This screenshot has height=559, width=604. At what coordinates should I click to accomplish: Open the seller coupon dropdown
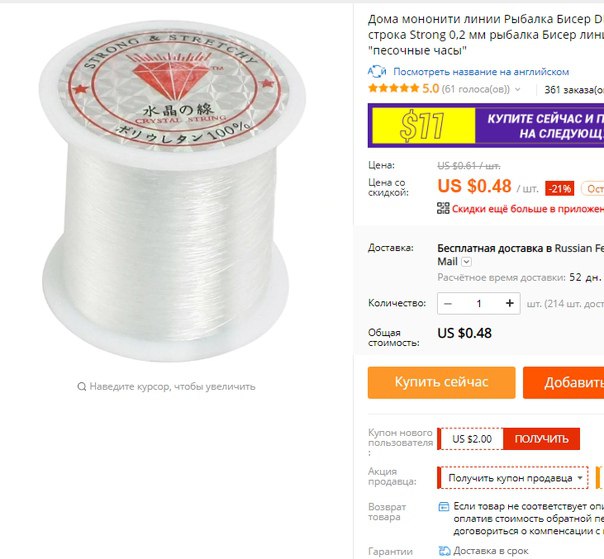(513, 478)
